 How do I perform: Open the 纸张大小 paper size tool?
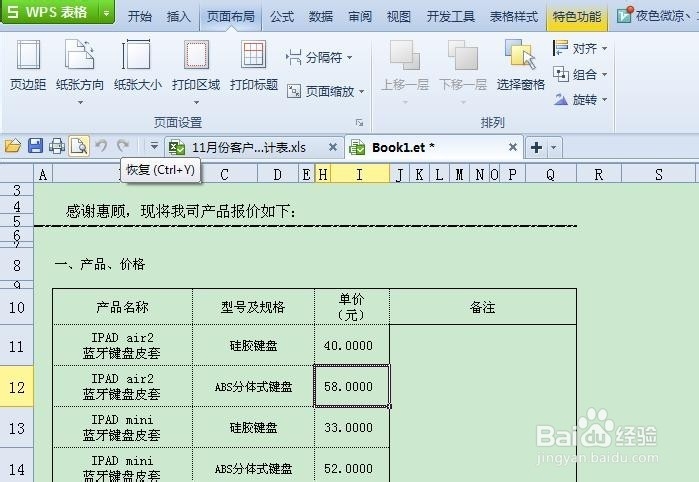pyautogui.click(x=137, y=65)
